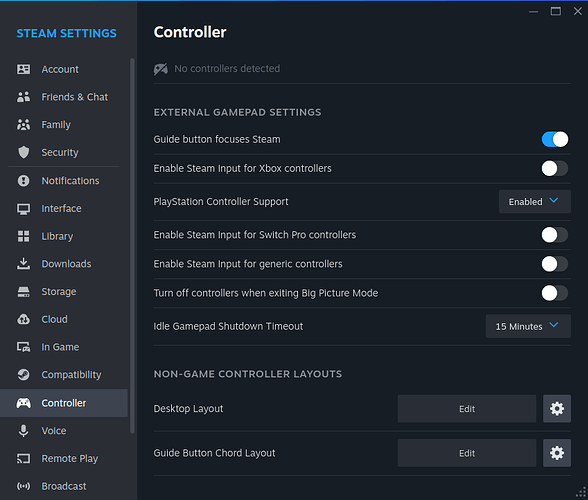
Task: Disable Guide button focuses Steam toggle
Action: pyautogui.click(x=555, y=139)
